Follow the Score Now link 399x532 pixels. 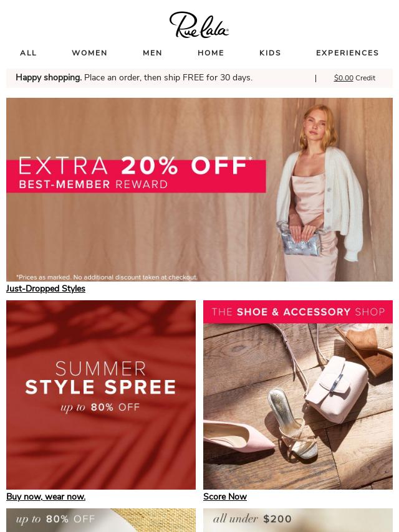225,496
